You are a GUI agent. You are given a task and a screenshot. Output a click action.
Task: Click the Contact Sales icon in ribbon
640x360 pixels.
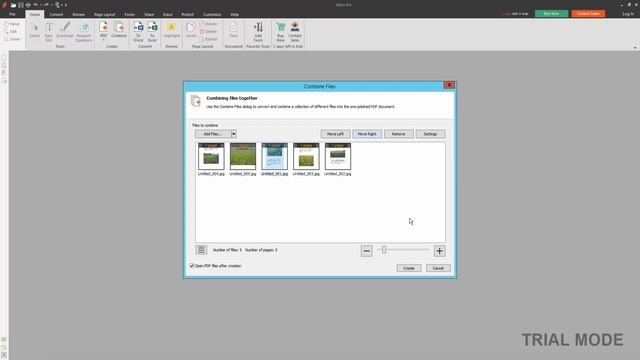coord(295,32)
